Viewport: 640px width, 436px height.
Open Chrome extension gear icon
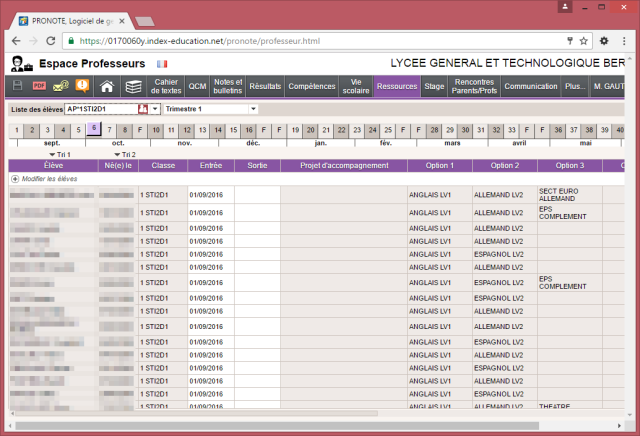point(605,42)
